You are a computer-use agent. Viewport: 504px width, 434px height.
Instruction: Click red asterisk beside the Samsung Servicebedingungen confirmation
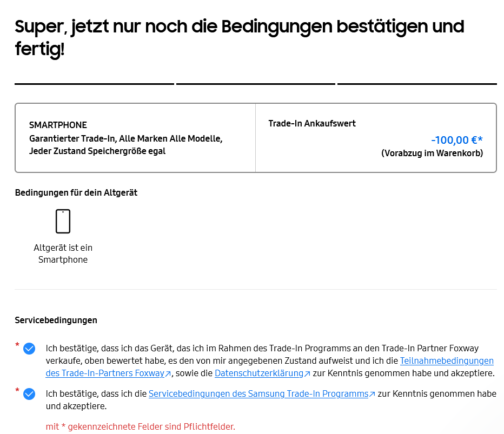[17, 391]
